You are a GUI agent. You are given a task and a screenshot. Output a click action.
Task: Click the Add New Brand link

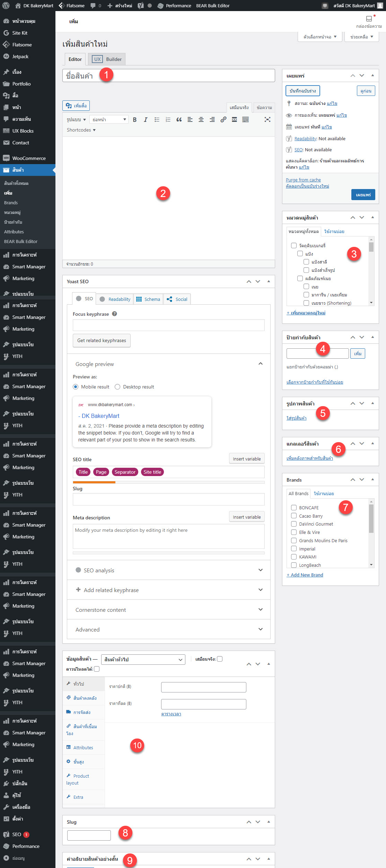click(x=305, y=575)
